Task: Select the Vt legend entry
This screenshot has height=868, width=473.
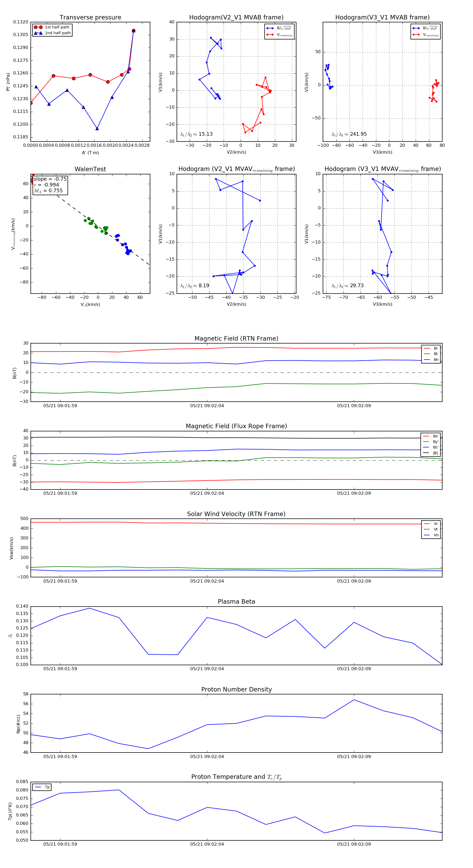Action: tap(431, 529)
